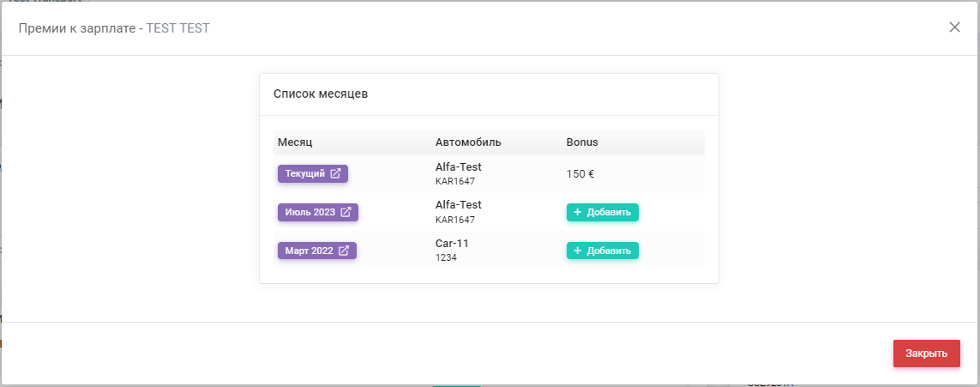Image resolution: width=980 pixels, height=387 pixels.
Task: Click the external-link icon in the Текущий button
Action: 335,174
